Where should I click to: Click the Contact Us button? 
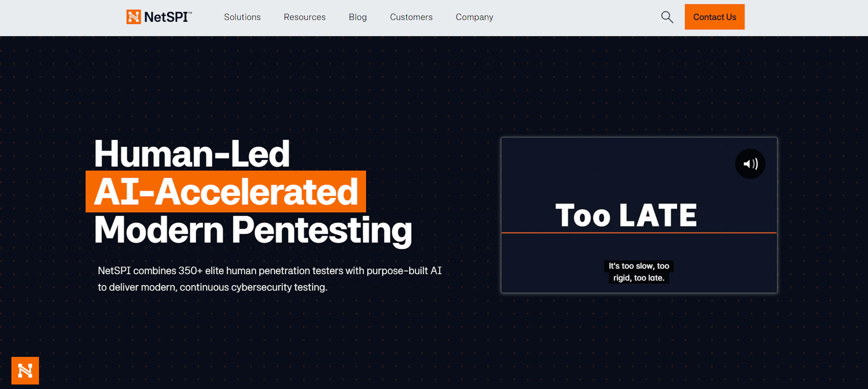714,17
